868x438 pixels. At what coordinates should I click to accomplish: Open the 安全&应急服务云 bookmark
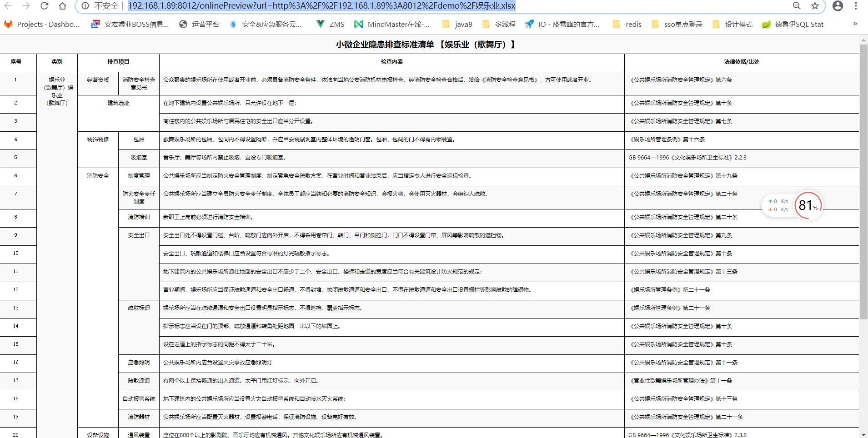point(266,25)
